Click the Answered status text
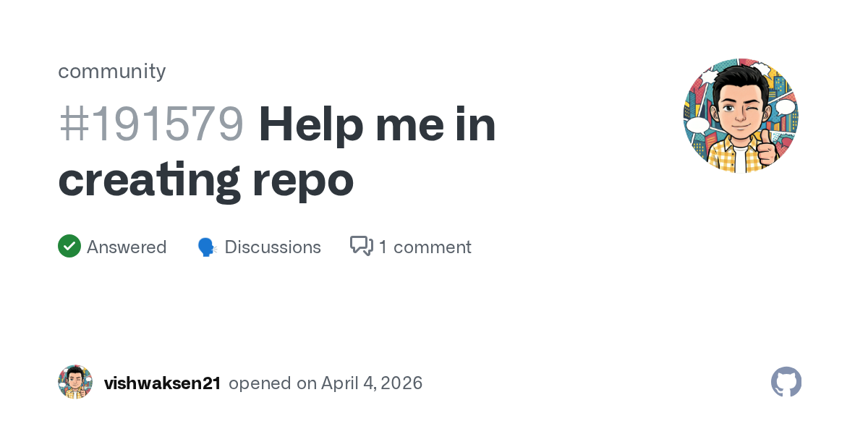 [127, 247]
